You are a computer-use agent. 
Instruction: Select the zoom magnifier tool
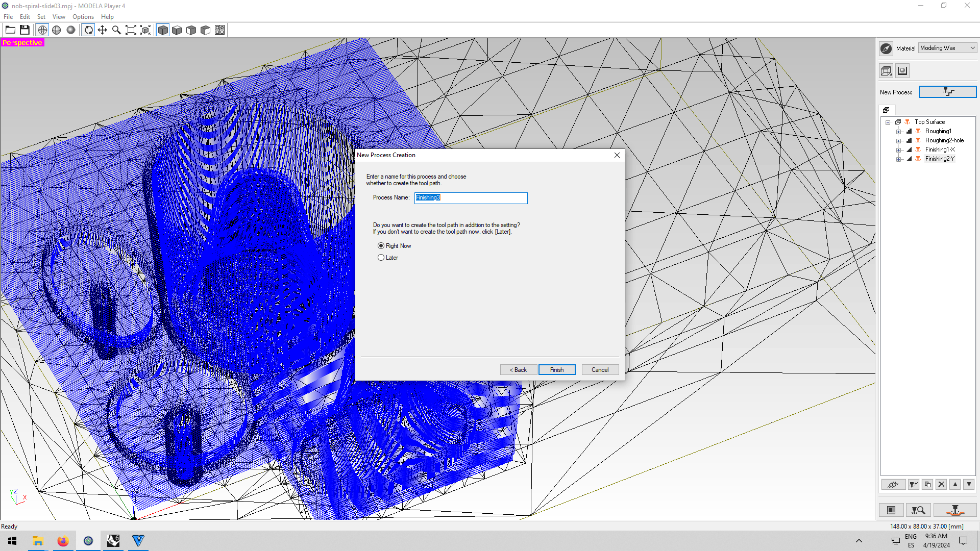(116, 30)
